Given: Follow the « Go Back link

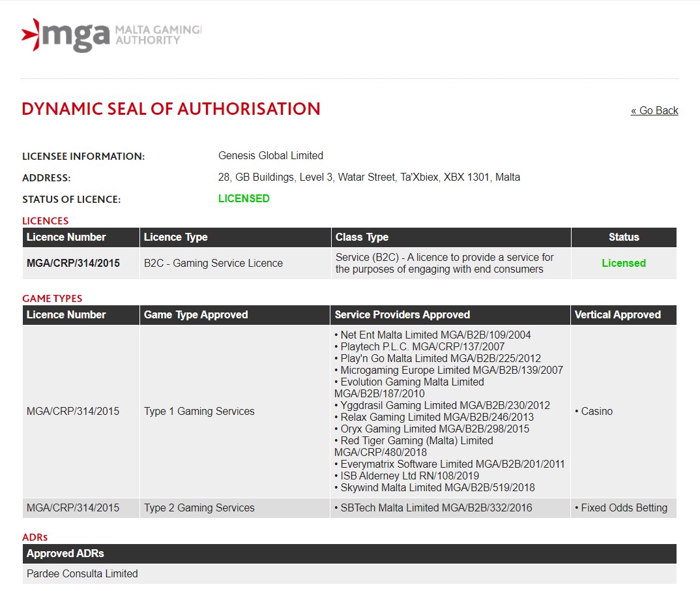Looking at the screenshot, I should coord(654,110).
